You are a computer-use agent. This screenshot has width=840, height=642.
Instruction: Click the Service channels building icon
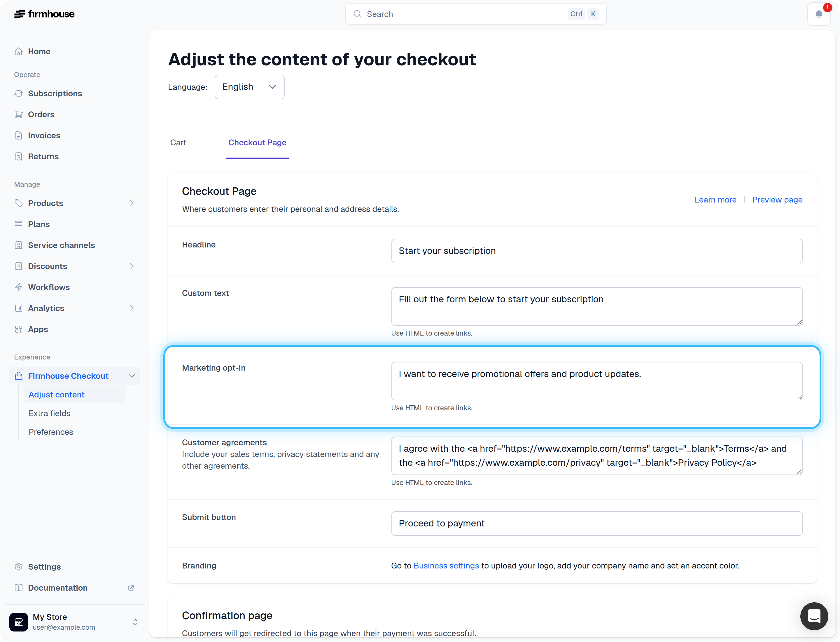(18, 245)
